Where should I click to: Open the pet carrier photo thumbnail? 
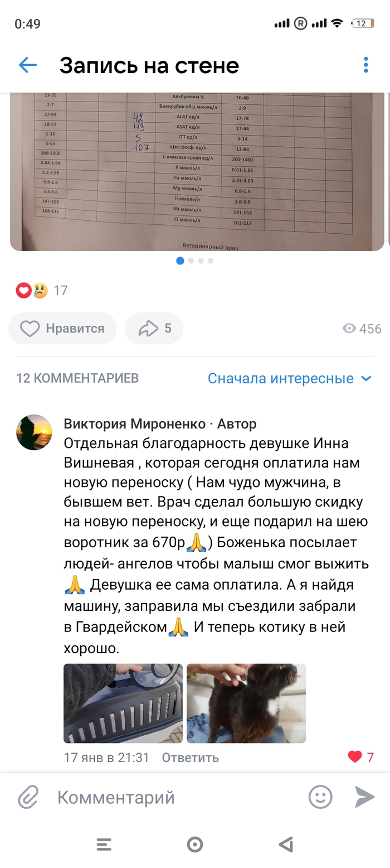[123, 703]
